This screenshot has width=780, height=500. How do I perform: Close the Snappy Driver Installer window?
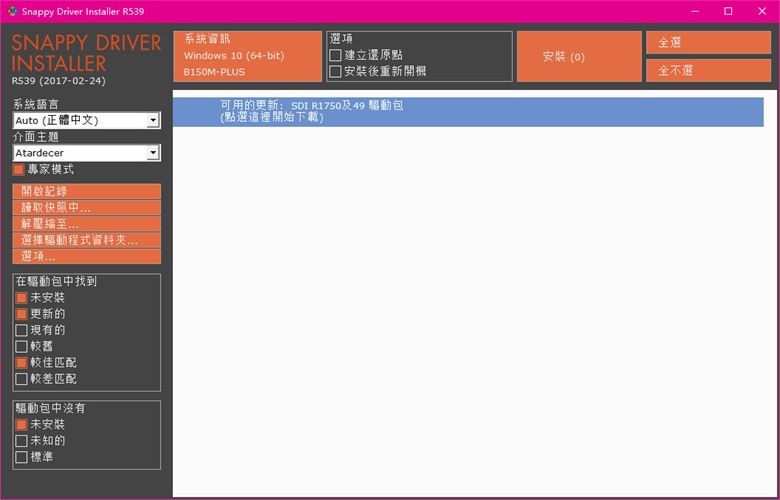click(x=762, y=11)
